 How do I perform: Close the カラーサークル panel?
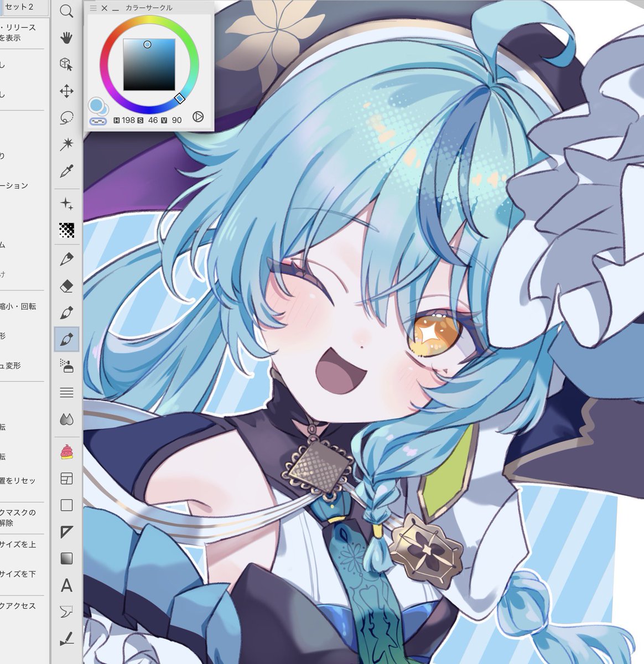104,8
